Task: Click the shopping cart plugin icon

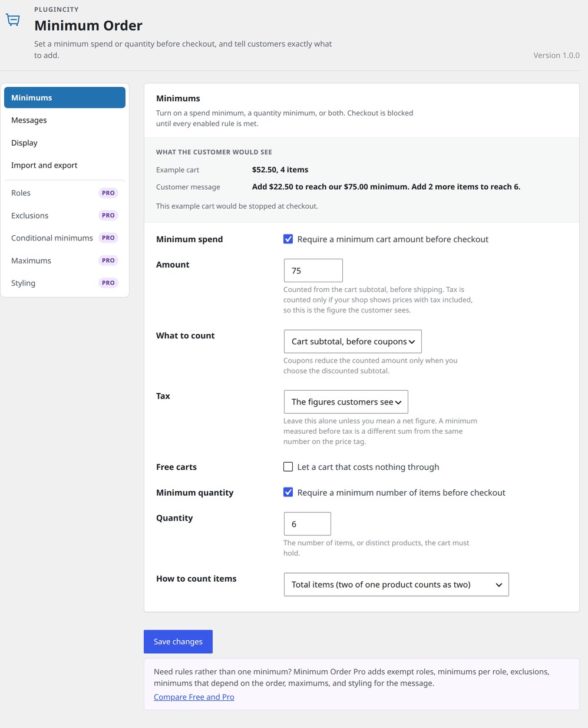Action: click(x=12, y=20)
